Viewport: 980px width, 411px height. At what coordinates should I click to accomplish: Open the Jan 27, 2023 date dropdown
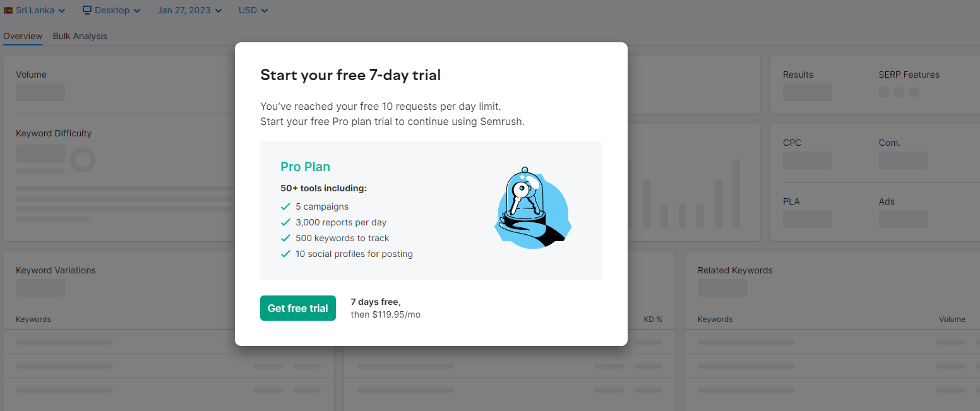pyautogui.click(x=190, y=10)
